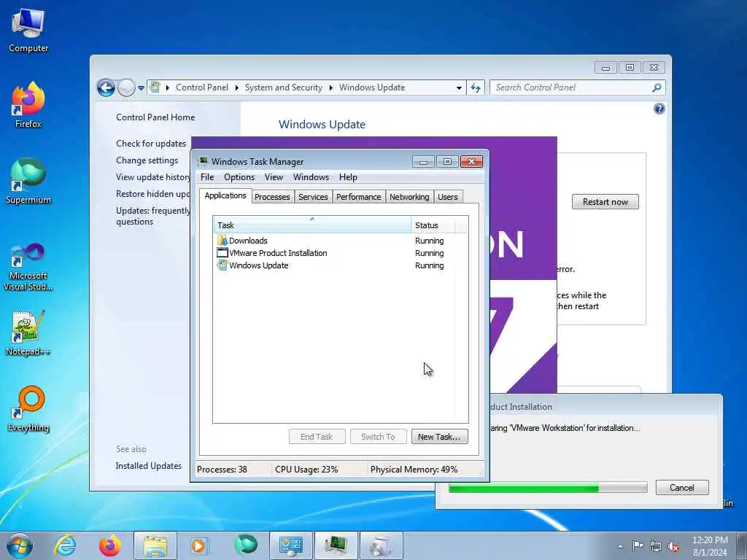Open the Options menu in Task Manager
The image size is (747, 560).
pos(239,177)
